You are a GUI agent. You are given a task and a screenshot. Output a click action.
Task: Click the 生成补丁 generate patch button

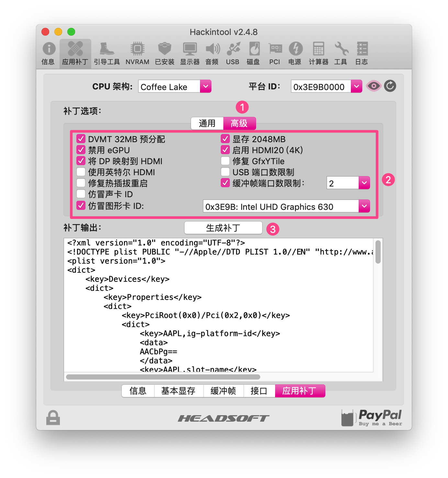(x=223, y=228)
